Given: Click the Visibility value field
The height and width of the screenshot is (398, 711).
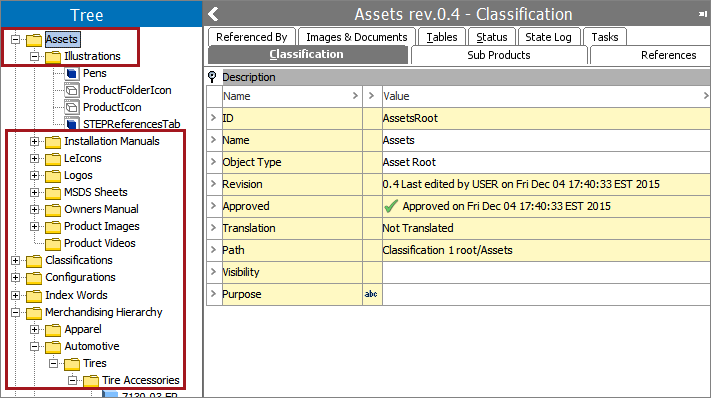Looking at the screenshot, I should click(x=546, y=272).
